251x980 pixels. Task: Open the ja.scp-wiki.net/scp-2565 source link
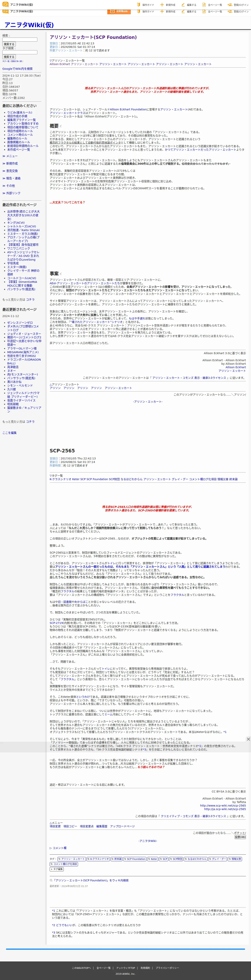225,809
